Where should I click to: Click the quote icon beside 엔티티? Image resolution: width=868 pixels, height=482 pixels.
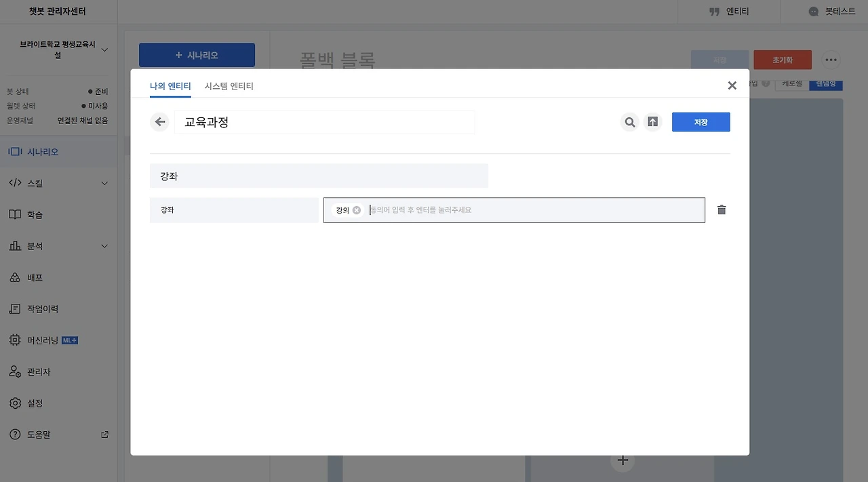[x=713, y=12]
